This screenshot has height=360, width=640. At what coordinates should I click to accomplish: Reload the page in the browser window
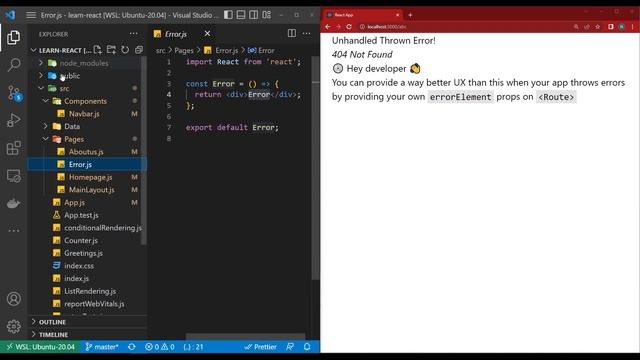pyautogui.click(x=349, y=27)
